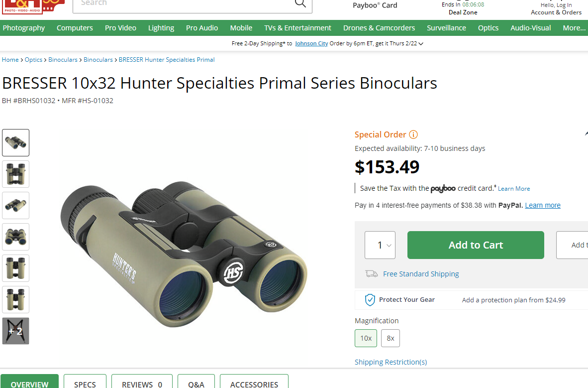
Task: Select the 8x magnification option
Action: [390, 338]
